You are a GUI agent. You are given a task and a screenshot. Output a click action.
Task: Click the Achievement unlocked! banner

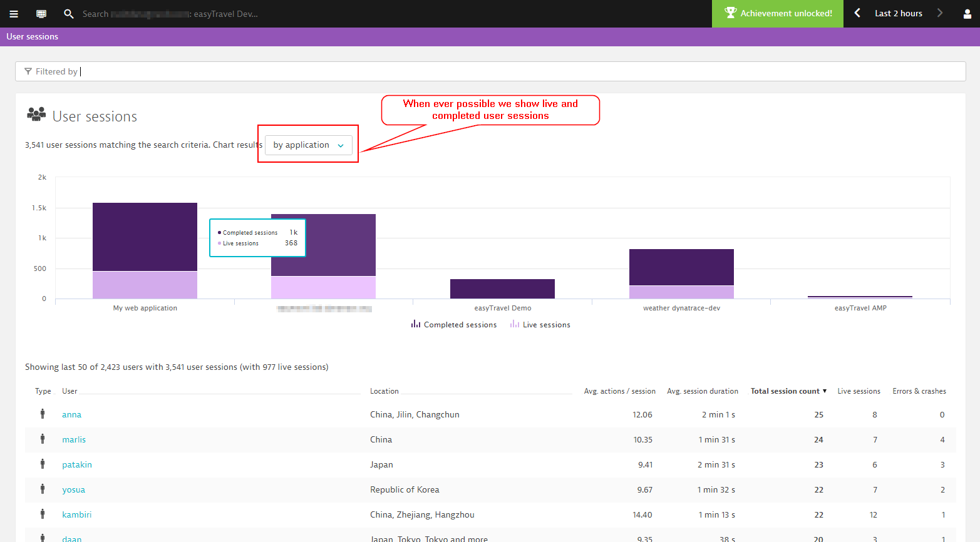point(778,13)
